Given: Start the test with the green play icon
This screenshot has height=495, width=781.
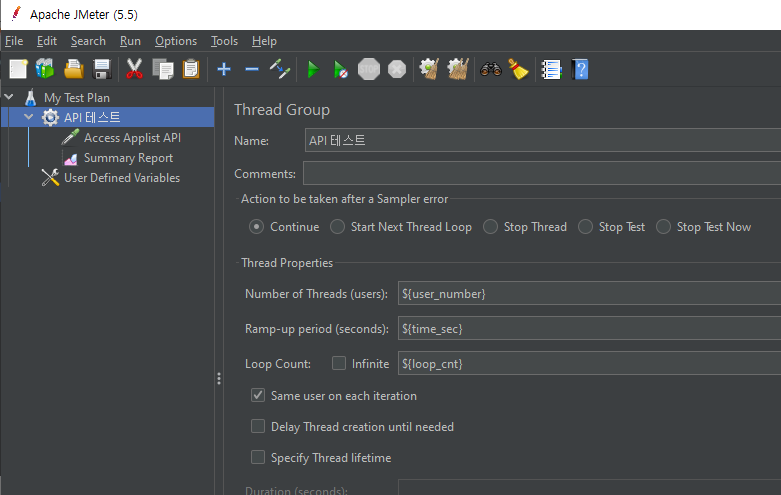Looking at the screenshot, I should click(x=313, y=70).
